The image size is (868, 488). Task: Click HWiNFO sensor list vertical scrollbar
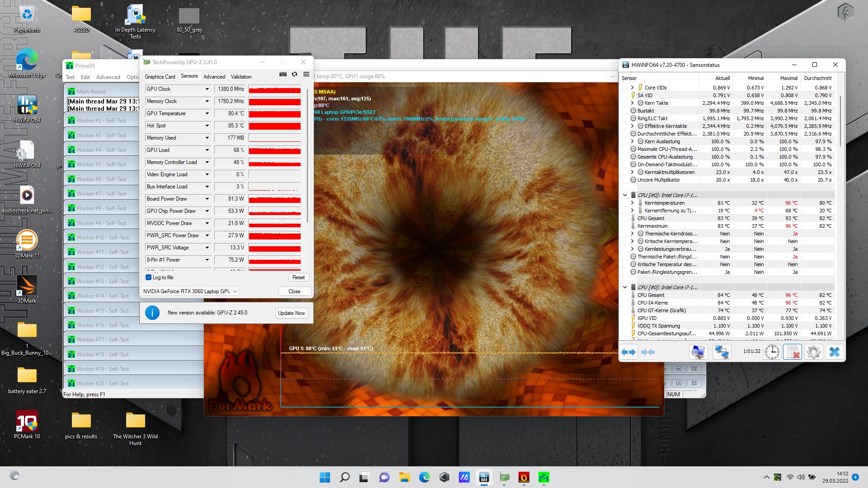click(x=840, y=121)
